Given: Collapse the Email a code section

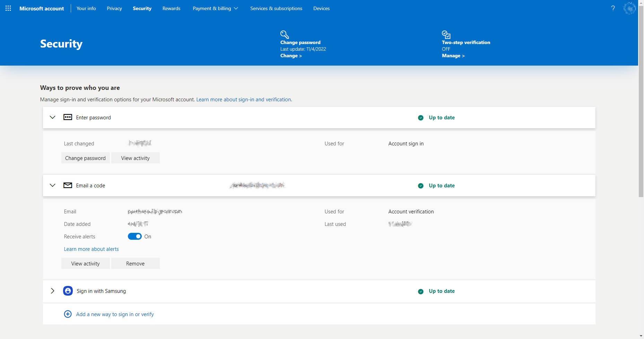Looking at the screenshot, I should 52,185.
